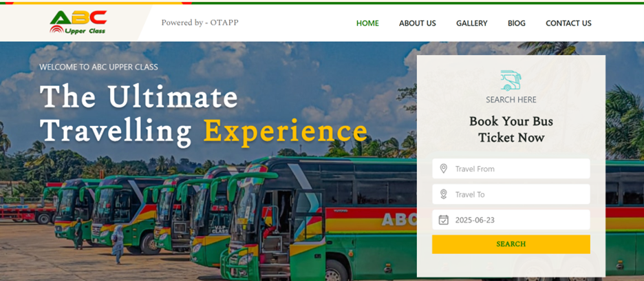Click the teal bus icon above Search Here
This screenshot has height=281, width=644.
click(x=511, y=80)
